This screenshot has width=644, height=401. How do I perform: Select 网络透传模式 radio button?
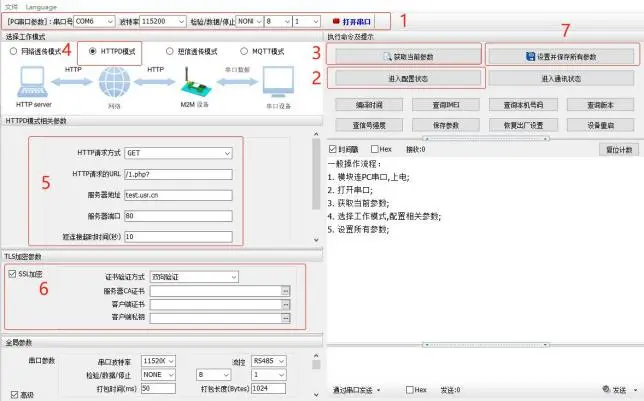[14, 51]
